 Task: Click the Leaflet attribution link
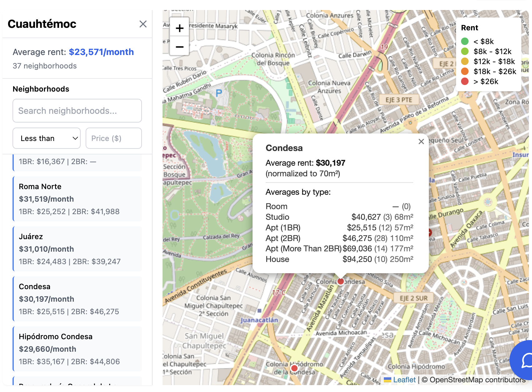point(404,380)
